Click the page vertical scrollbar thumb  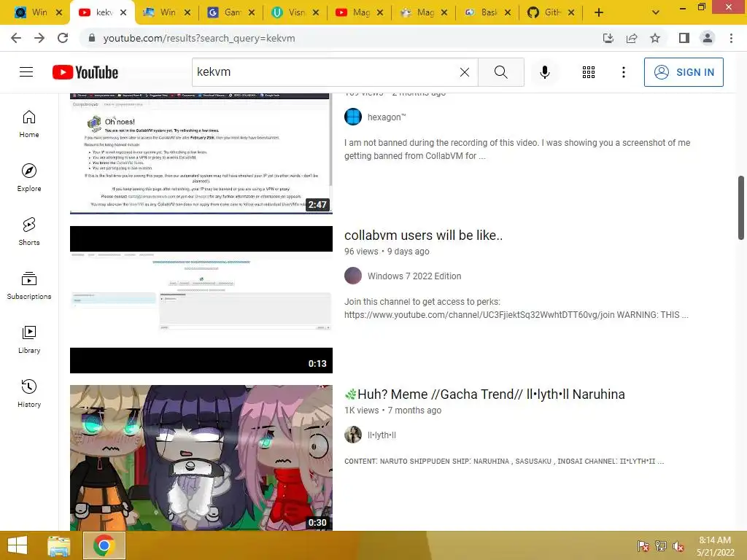(741, 208)
